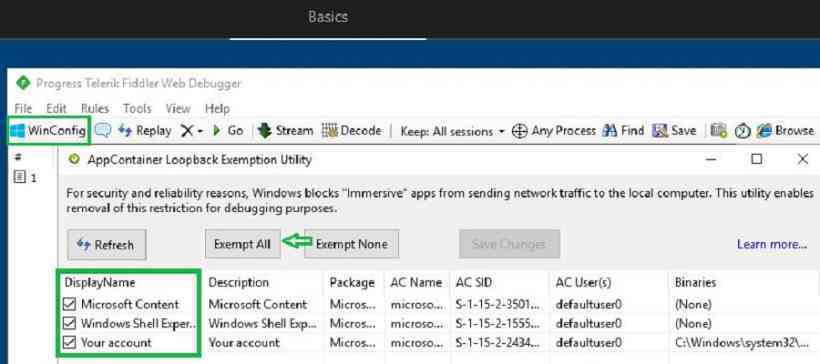
Task: Uncheck Windows Shell Experience checkbox
Action: click(69, 323)
